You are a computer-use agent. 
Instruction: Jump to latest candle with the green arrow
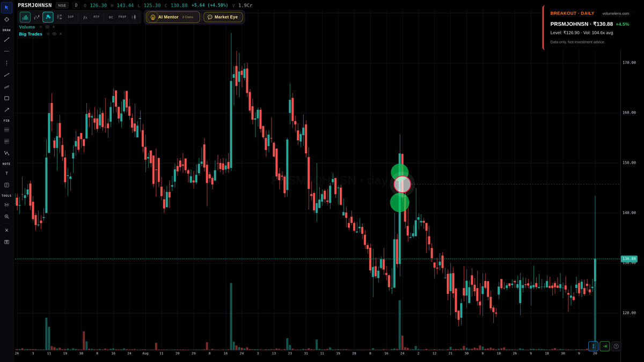(x=604, y=346)
